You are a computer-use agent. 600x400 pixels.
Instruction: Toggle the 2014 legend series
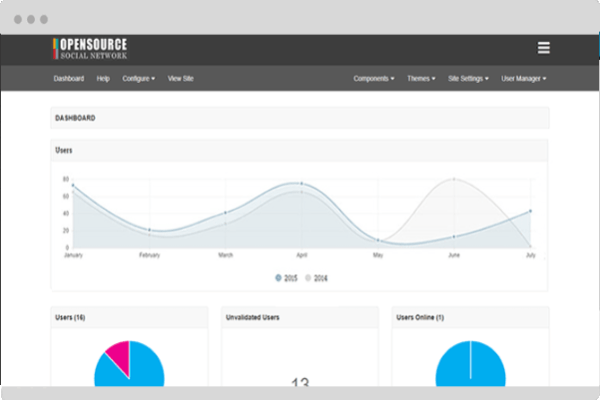(316, 278)
